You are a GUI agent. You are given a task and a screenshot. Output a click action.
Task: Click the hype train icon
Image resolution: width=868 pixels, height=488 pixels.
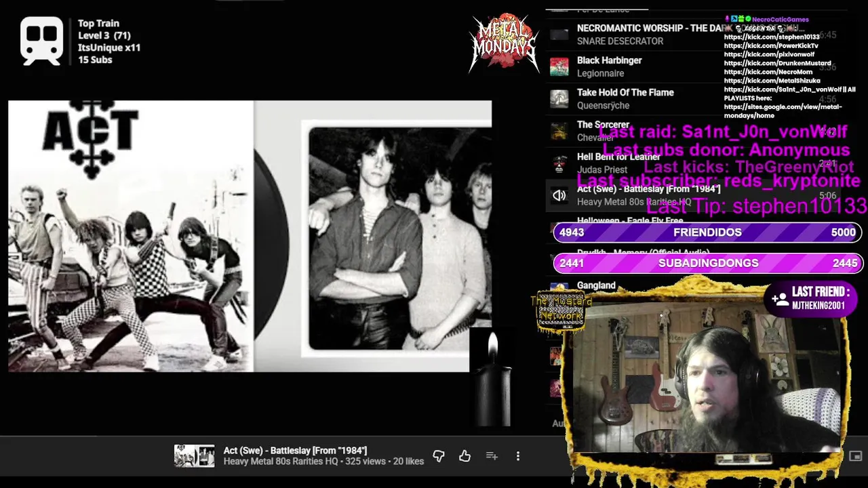click(42, 41)
